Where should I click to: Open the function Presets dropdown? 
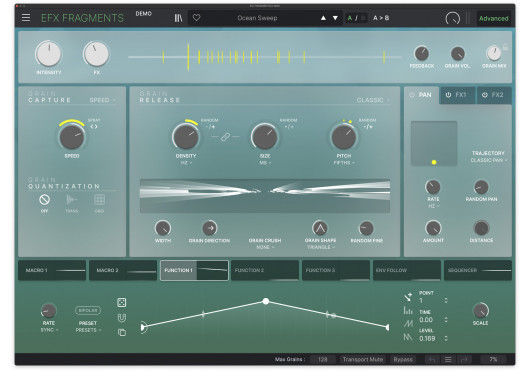pos(88,330)
